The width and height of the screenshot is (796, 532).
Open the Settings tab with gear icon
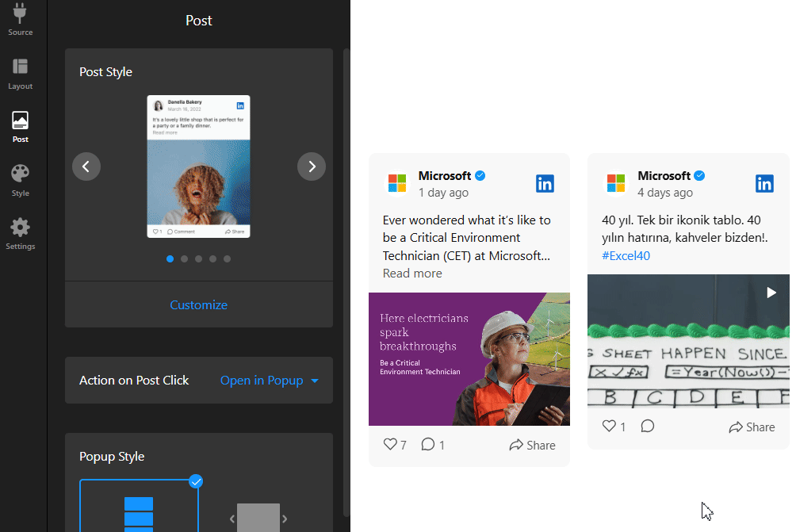21,234
